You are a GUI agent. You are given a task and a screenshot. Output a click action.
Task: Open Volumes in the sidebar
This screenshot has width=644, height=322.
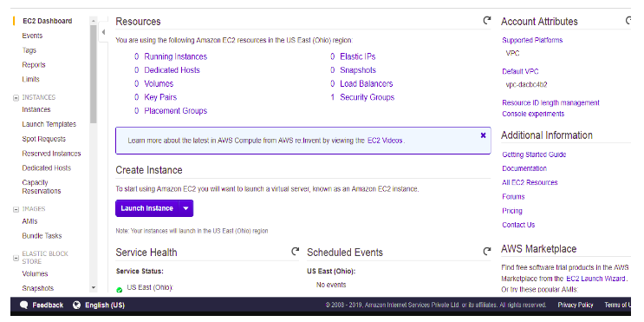click(x=35, y=273)
